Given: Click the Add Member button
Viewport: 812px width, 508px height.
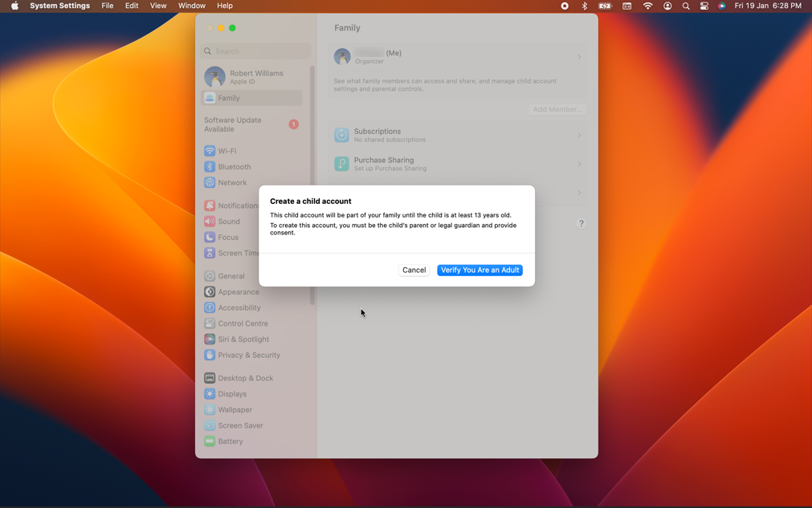Looking at the screenshot, I should (x=557, y=109).
